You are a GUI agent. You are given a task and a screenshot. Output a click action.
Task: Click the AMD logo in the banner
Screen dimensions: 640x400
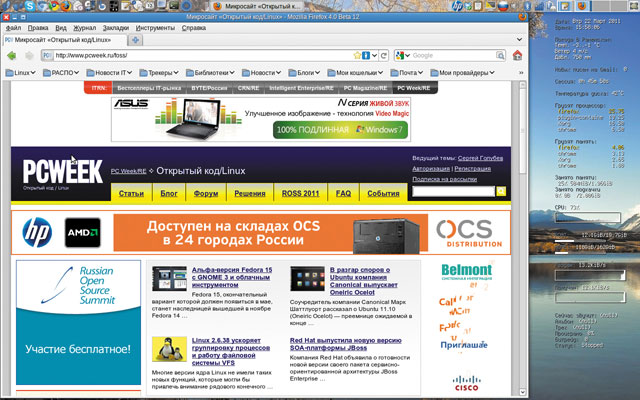pyautogui.click(x=82, y=233)
